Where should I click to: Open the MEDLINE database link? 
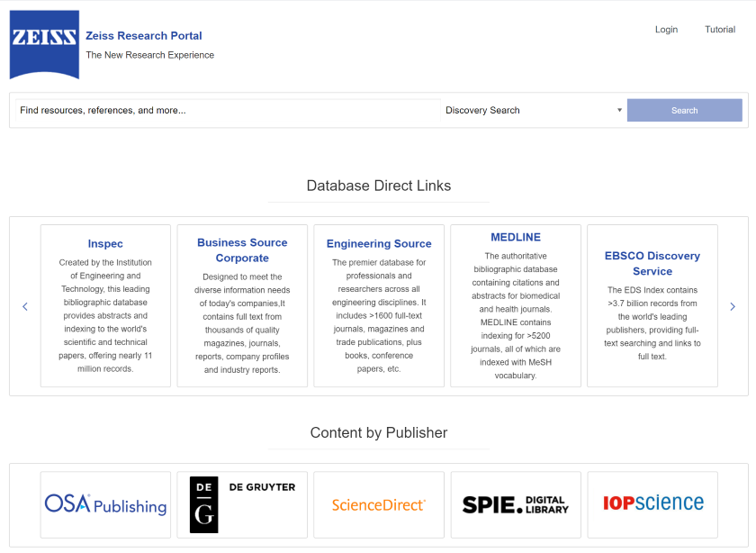click(x=516, y=238)
